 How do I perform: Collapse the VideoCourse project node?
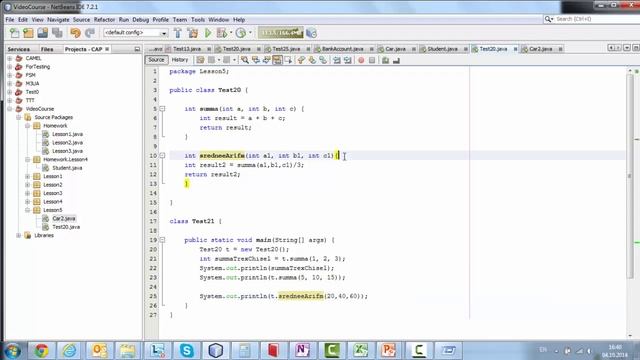click(x=10, y=109)
